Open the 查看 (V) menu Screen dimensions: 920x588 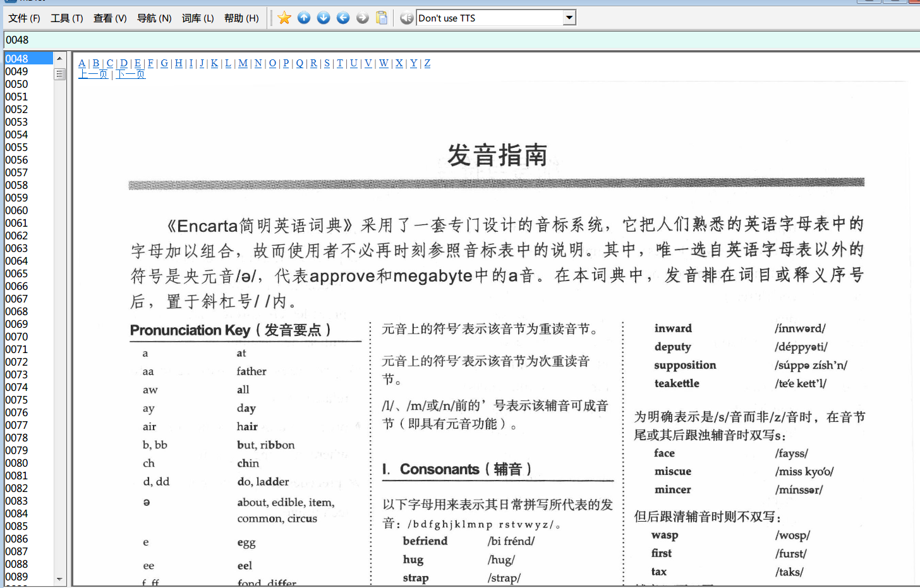click(110, 18)
